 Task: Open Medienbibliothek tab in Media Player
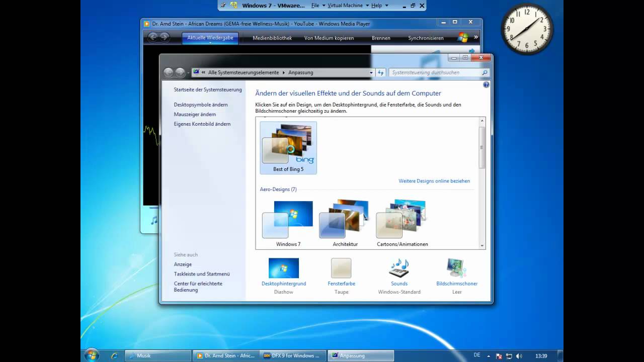coord(272,38)
